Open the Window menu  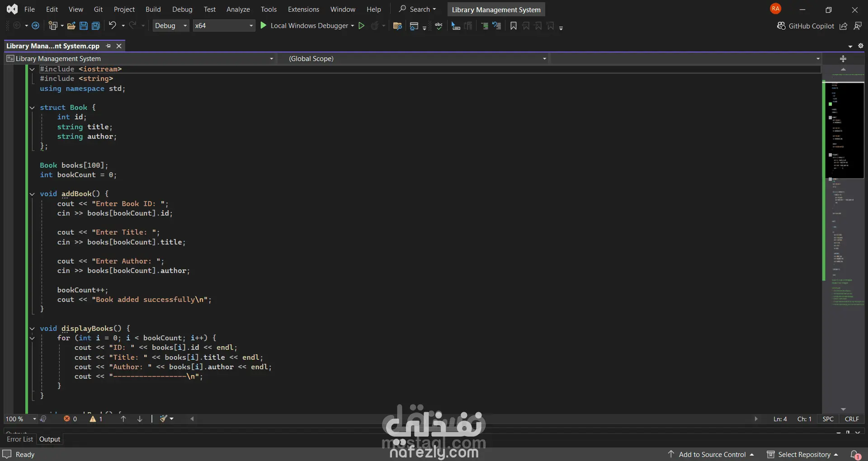[343, 9]
